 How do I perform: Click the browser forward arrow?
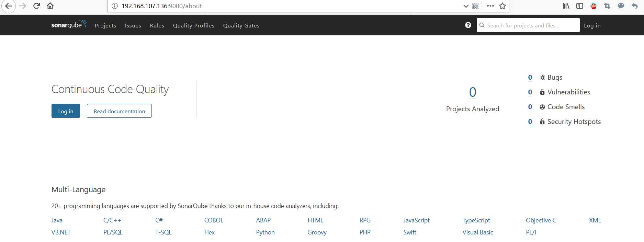[x=23, y=6]
